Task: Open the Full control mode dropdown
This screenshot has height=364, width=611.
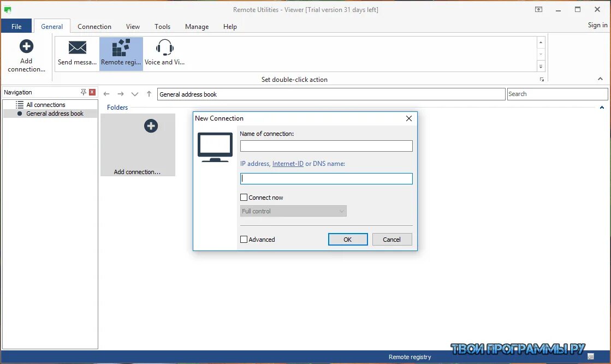Action: [293, 211]
